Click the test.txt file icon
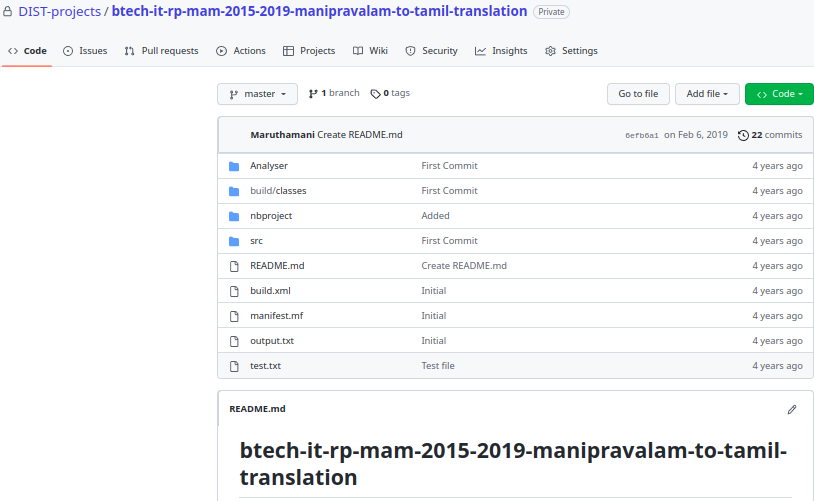 [x=234, y=366]
